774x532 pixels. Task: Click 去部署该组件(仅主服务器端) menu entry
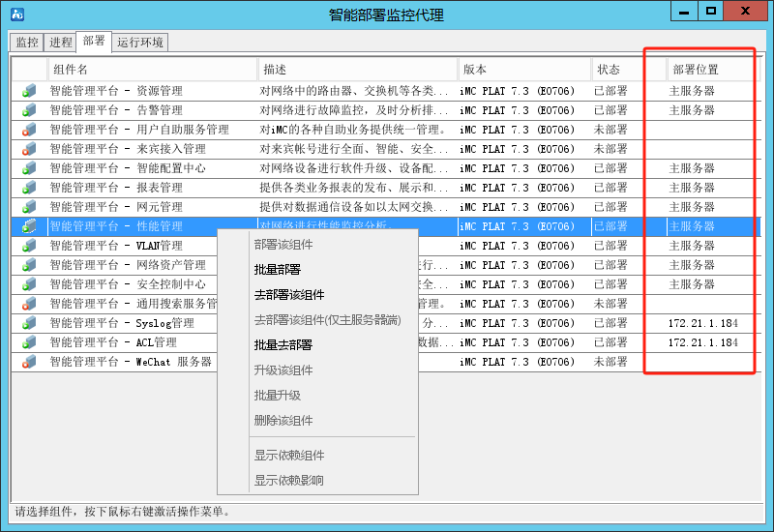[327, 320]
